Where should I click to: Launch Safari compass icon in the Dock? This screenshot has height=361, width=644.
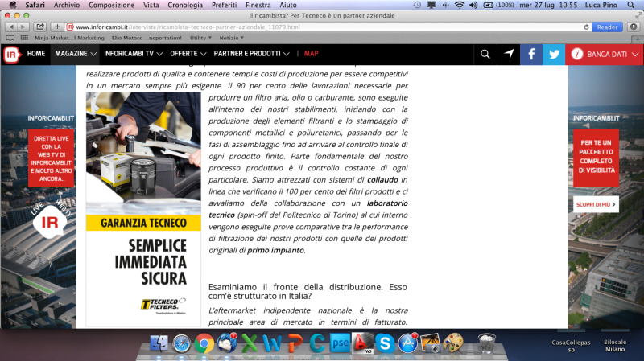[181, 343]
